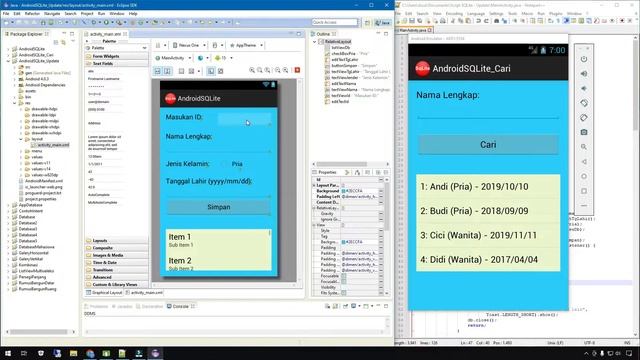Viewport: 640px width, 360px height.
Task: Open the Nexus One device dropdown
Action: click(189, 45)
